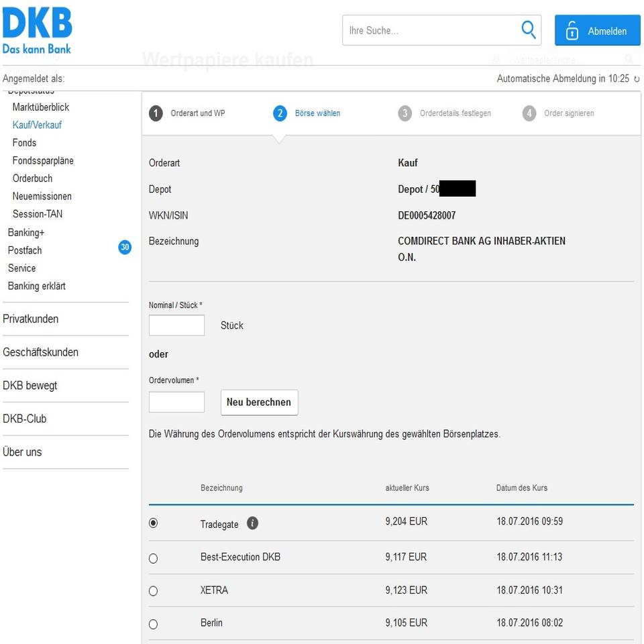Click the Tradegate exchange name
Screen dimensions: 644x644
[219, 525]
